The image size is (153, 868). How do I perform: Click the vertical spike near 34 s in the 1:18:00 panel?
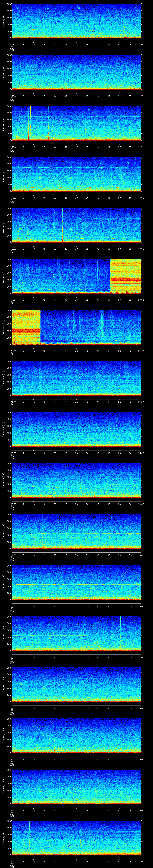coord(86,225)
